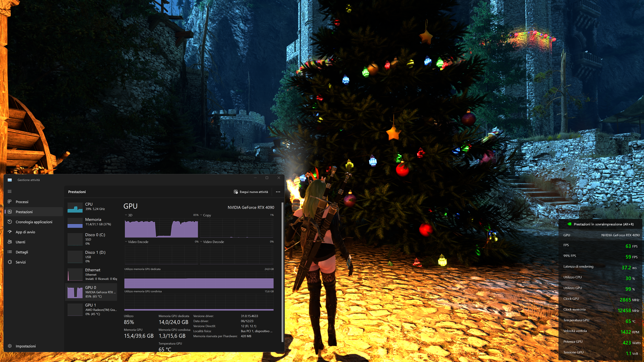
Task: Click the Cronologia applicazioni history icon
Action: [x=10, y=222]
